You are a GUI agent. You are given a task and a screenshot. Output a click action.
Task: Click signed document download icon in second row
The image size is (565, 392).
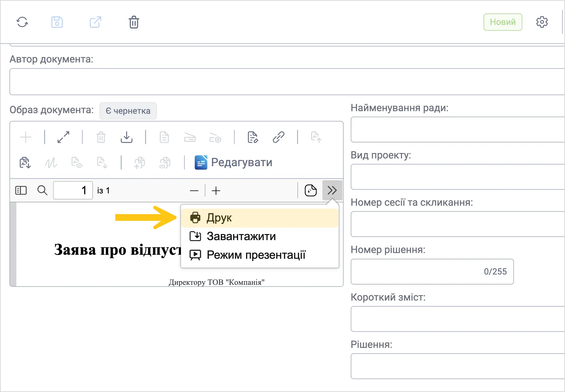coord(25,162)
